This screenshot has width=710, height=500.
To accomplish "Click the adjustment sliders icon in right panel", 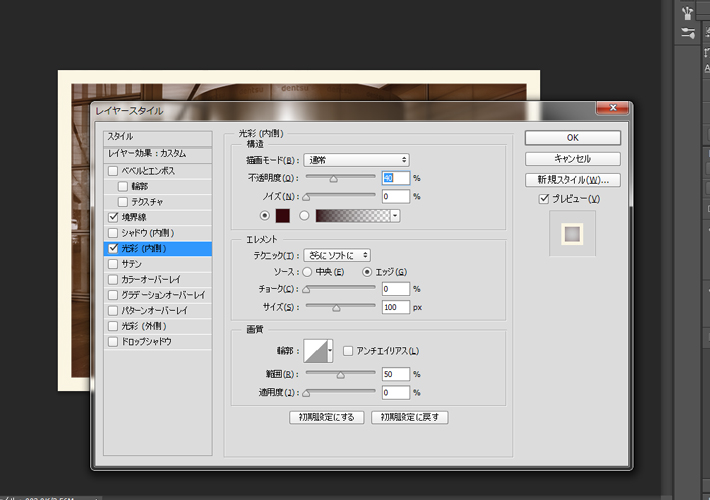I will tap(687, 33).
